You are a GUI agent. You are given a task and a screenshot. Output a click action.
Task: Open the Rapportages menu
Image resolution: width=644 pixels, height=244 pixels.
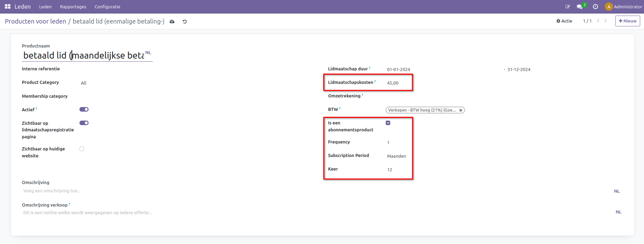coord(73,7)
